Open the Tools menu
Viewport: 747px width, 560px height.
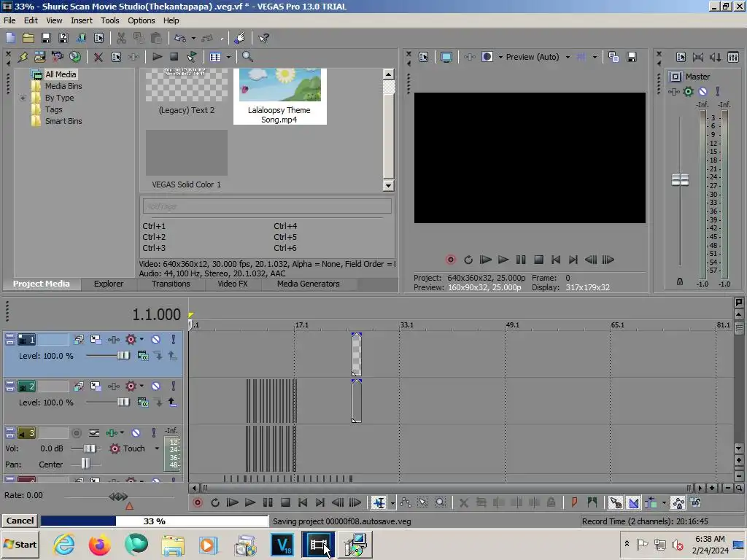tap(109, 20)
